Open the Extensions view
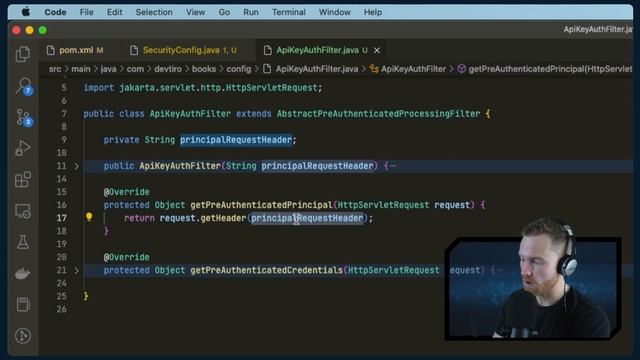This screenshot has width=640, height=360. pos(23,180)
